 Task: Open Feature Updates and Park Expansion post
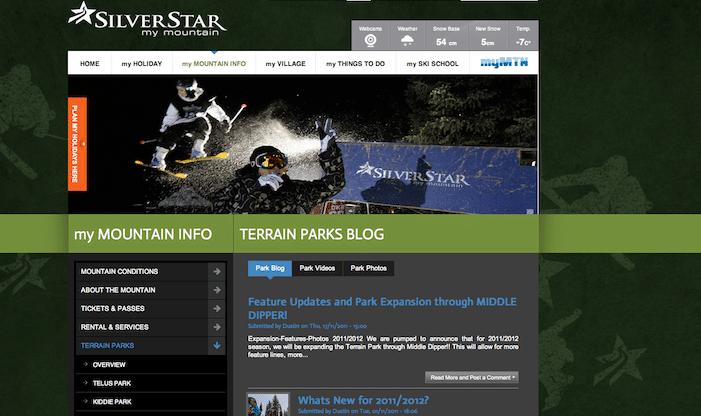coord(382,308)
